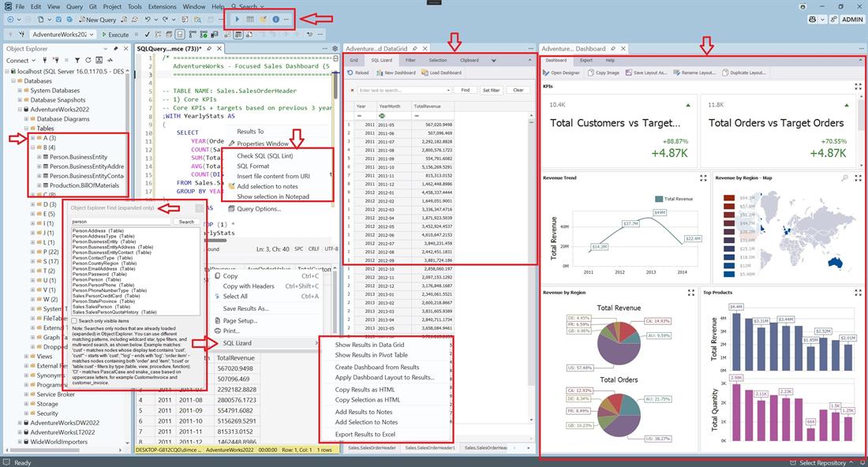868x467 pixels.
Task: Click the filter icon in Object Explorer toolbar
Action: pyautogui.click(x=77, y=60)
